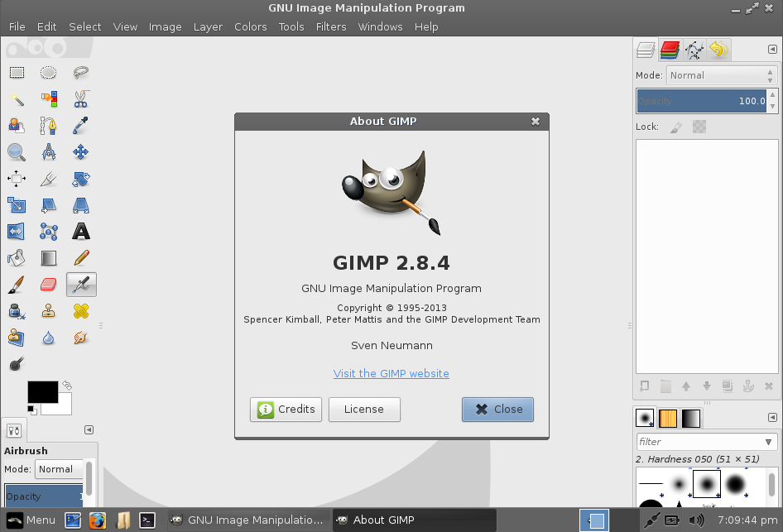Select the Bucket Fill tool

[17, 258]
